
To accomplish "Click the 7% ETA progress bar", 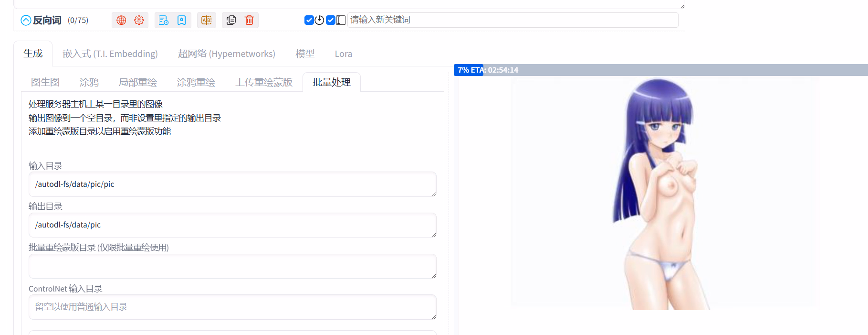I will (x=660, y=70).
